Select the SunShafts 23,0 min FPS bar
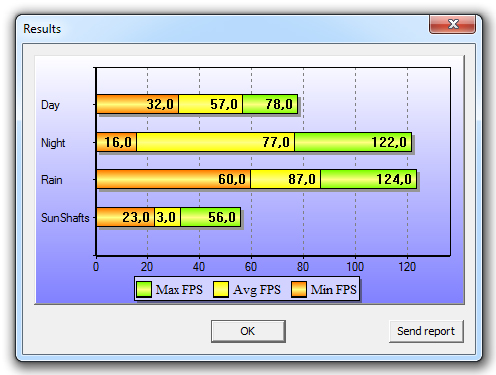 pyautogui.click(x=125, y=217)
